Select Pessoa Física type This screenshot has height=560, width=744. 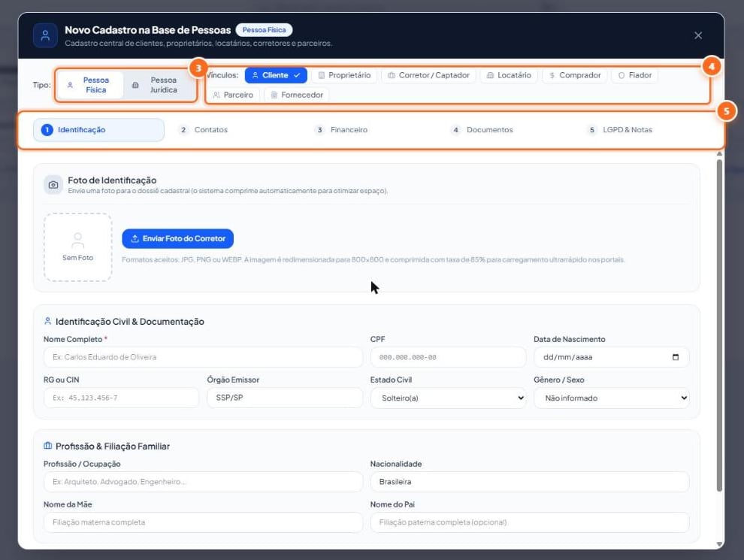[89, 85]
